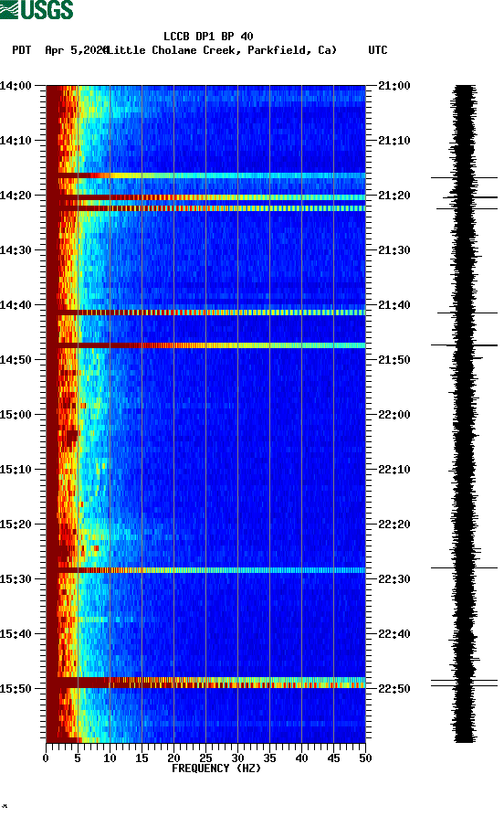Click the seismogram waveform trace near 22:00 UTC
The height and width of the screenshot is (816, 504).
[x=464, y=415]
